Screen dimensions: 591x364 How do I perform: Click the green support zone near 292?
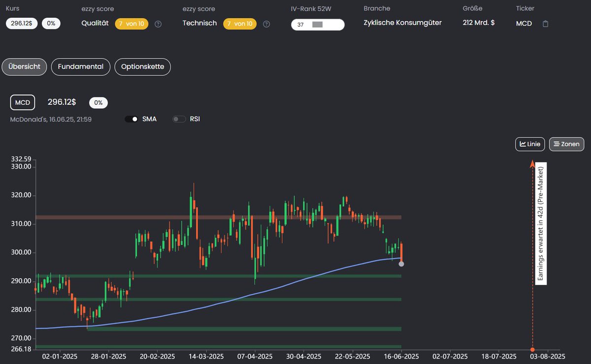(218, 276)
